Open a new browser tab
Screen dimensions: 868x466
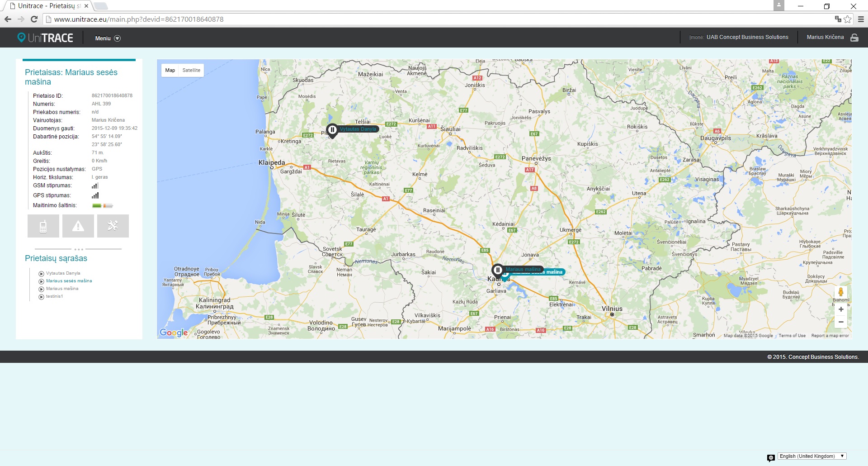click(x=100, y=6)
